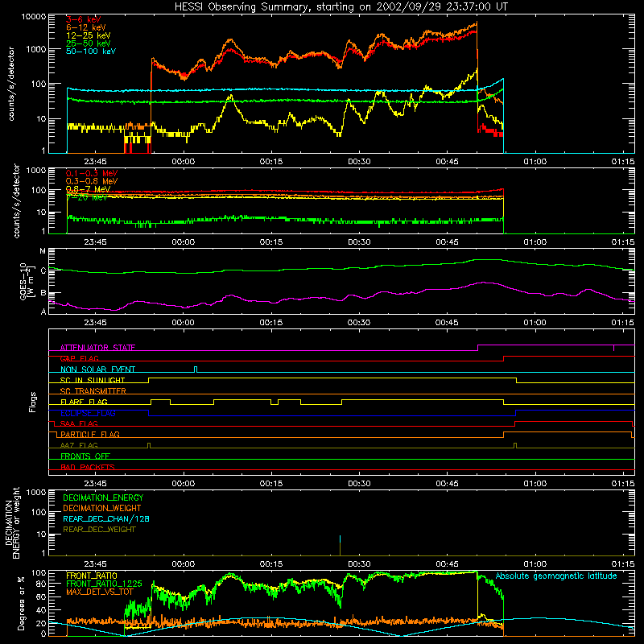
Task: Select the orange MAX_DET_VS_TOT legend label
Action: 99,592
